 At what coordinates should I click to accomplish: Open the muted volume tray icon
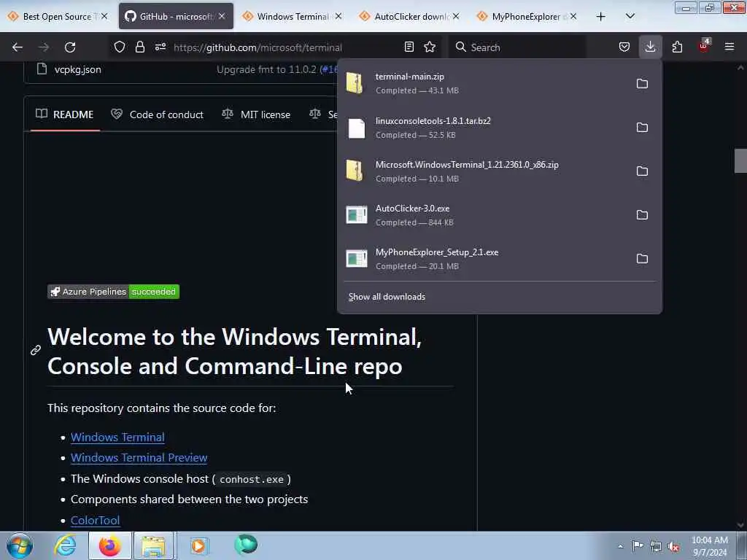click(673, 546)
